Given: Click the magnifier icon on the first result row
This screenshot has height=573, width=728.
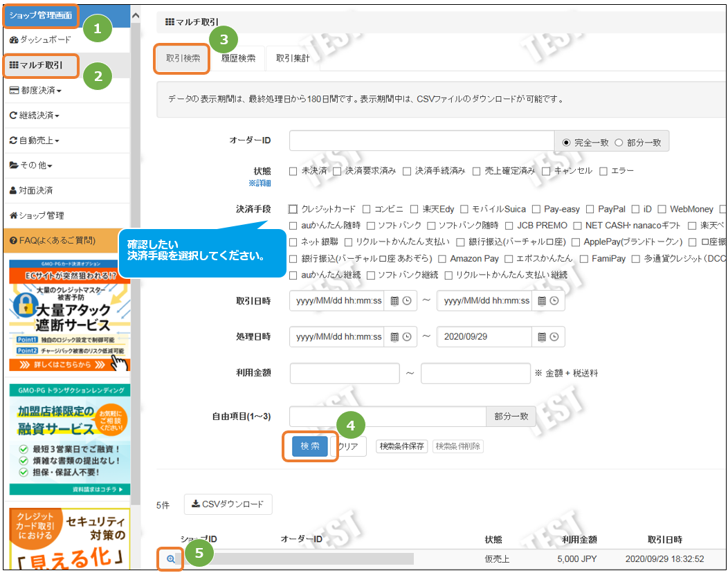Looking at the screenshot, I should tap(171, 558).
